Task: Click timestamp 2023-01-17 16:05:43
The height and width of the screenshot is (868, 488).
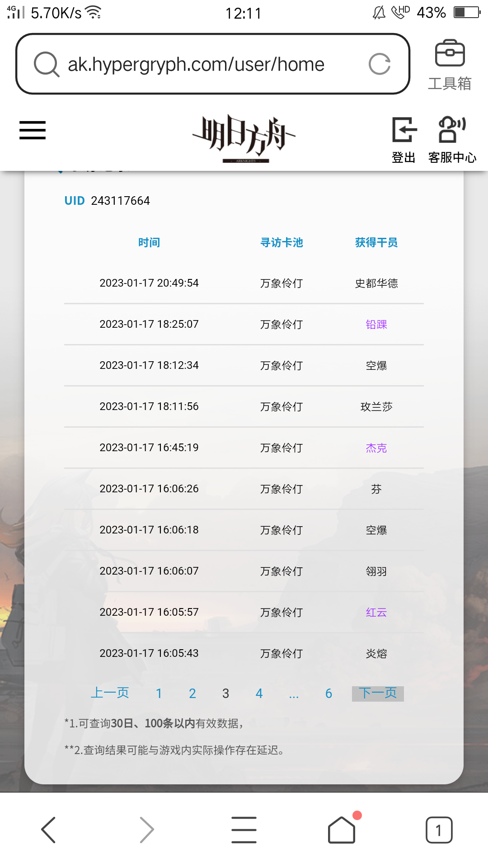Action: click(149, 653)
